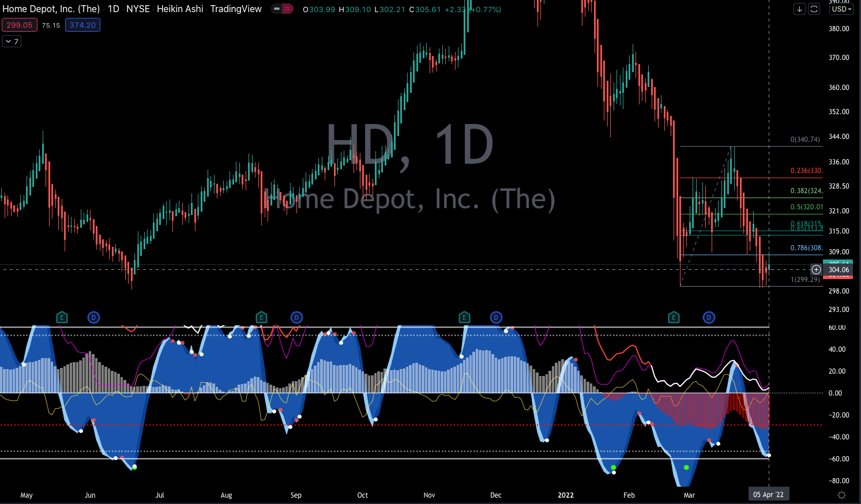Open earnings E marker in mid-August
The width and height of the screenshot is (861, 504).
261,317
